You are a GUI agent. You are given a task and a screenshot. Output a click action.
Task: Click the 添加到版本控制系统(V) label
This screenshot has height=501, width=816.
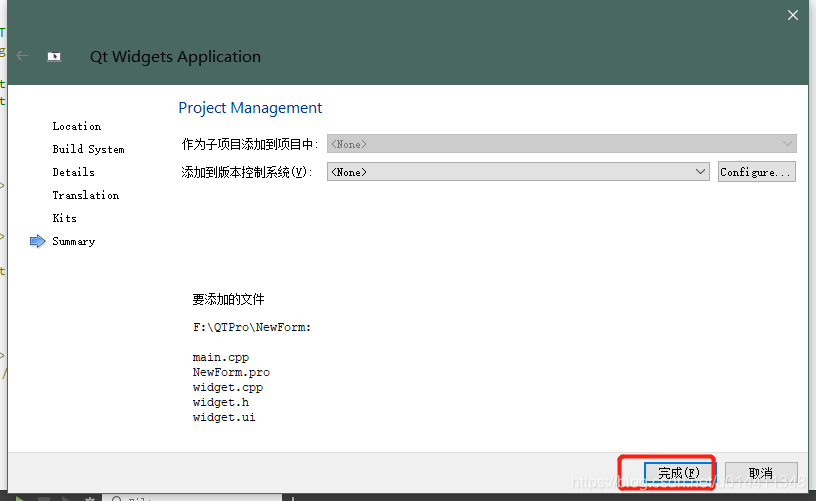(247, 172)
